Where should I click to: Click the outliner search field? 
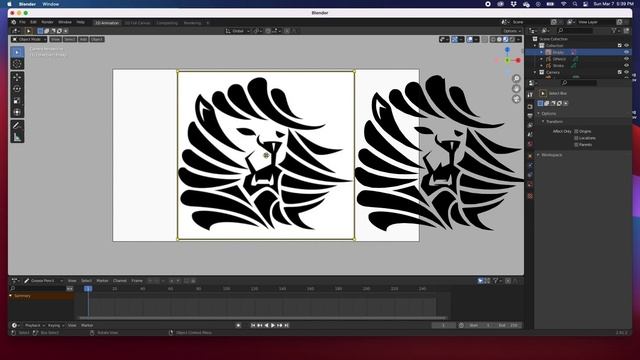(x=575, y=31)
